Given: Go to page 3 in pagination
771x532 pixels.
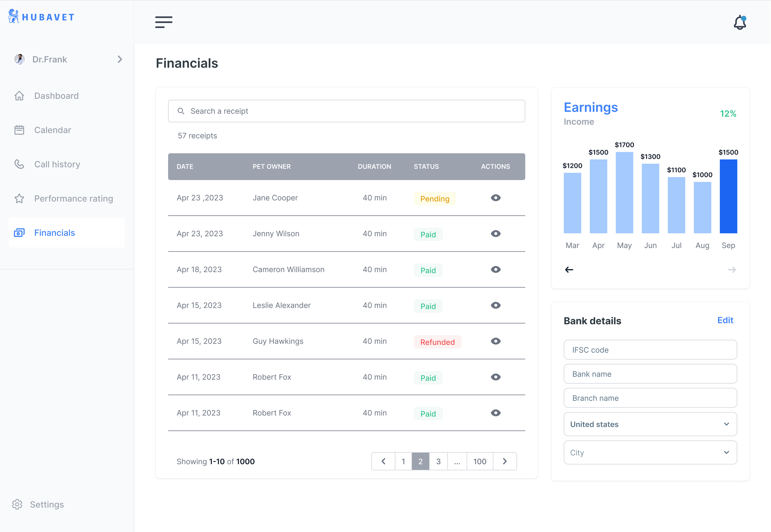Looking at the screenshot, I should tap(438, 461).
